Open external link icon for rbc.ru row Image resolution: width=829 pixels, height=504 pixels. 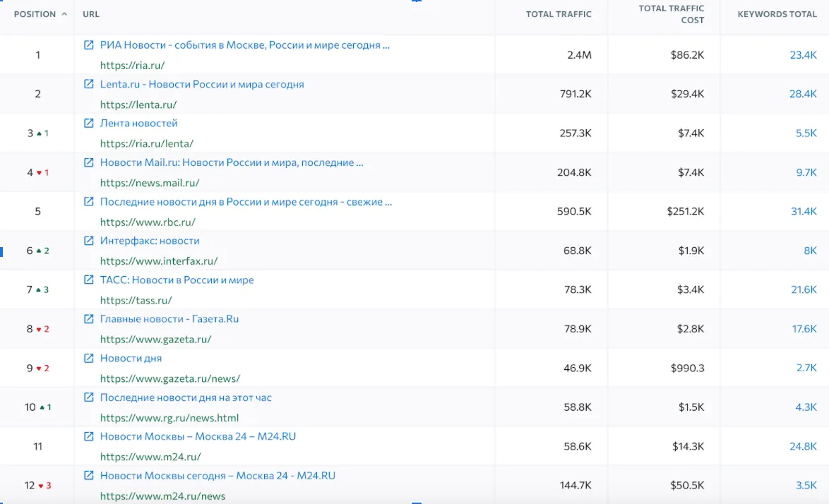(89, 202)
